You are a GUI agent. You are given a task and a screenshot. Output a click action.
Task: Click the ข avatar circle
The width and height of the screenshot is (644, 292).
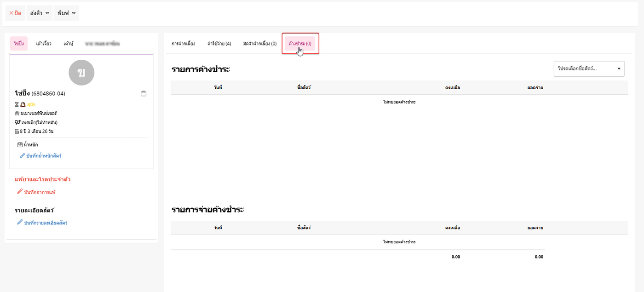coord(81,73)
